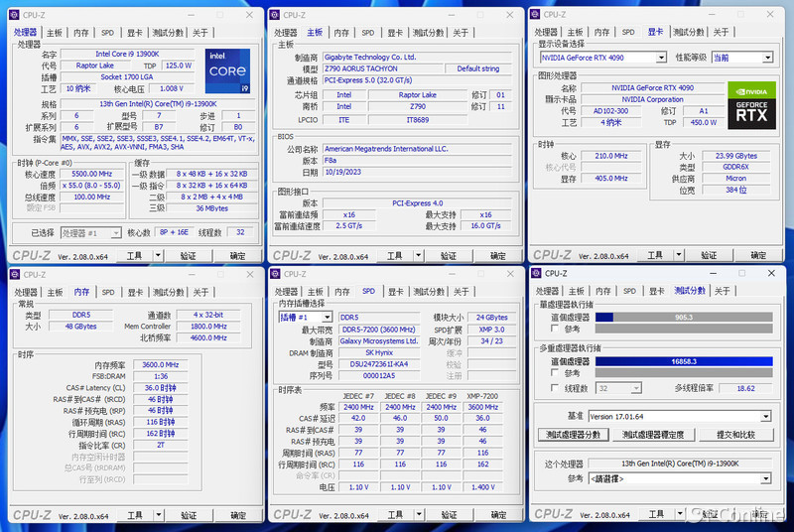Click the multi-thread 16858.3 score bar
794x532 pixels.
tap(684, 361)
